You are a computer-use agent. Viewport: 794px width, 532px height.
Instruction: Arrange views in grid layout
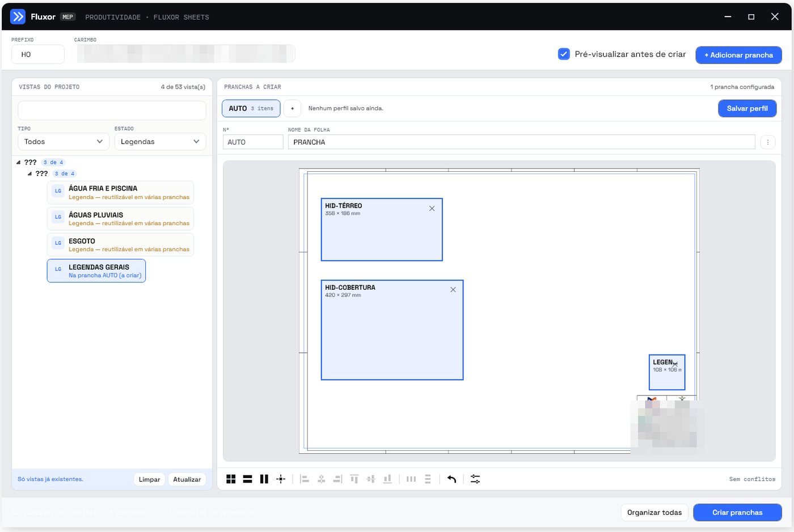tap(231, 479)
